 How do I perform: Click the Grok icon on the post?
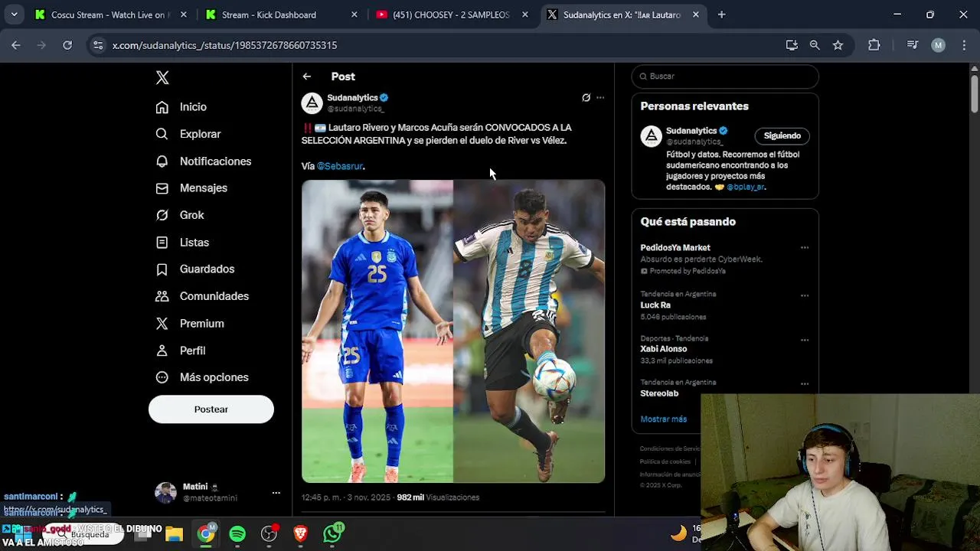point(586,98)
